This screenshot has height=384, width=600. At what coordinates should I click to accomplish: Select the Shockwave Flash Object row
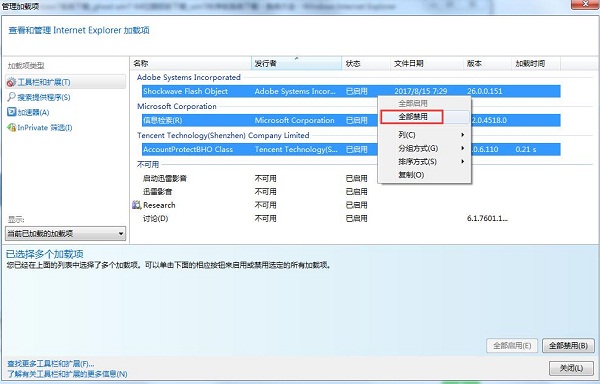point(351,91)
